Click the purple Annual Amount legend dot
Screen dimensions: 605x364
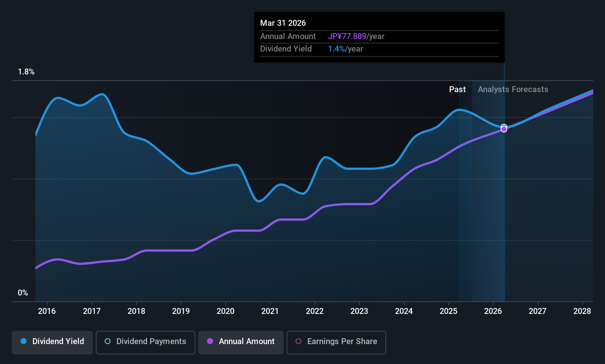point(210,341)
